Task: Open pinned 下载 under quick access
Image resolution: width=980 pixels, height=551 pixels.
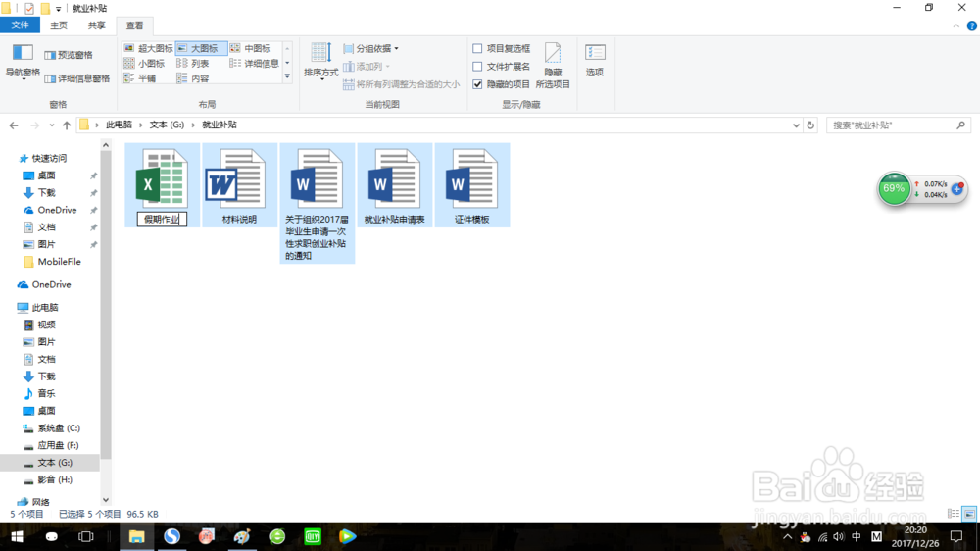Action: pos(46,192)
